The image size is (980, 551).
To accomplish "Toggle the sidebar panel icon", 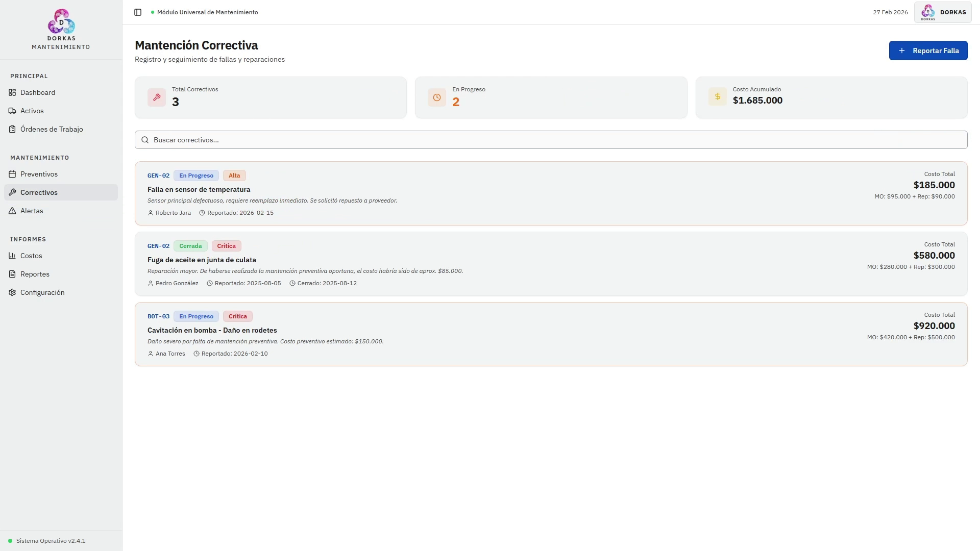I will coord(138,12).
